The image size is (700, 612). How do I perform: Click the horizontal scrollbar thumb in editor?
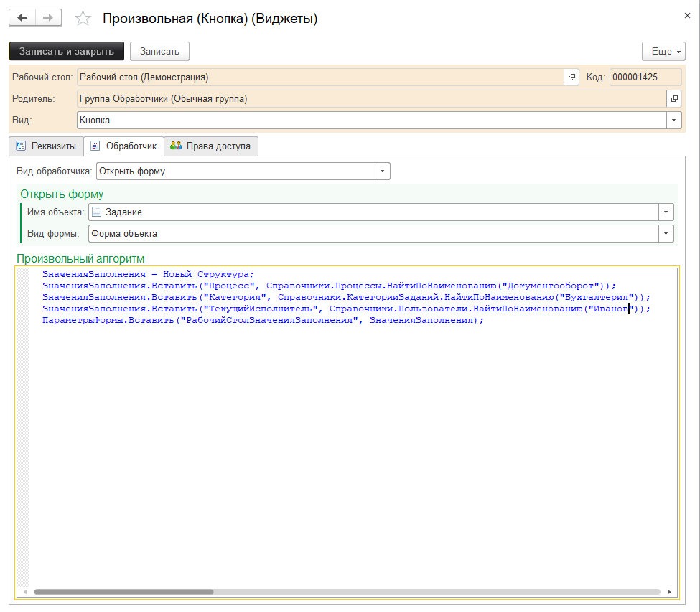123,592
